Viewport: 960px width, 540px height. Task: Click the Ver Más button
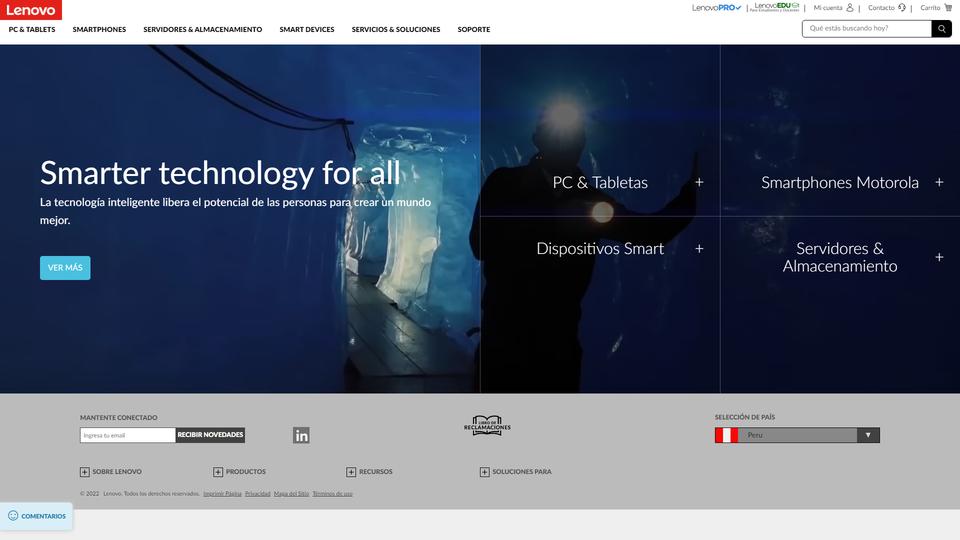[65, 268]
